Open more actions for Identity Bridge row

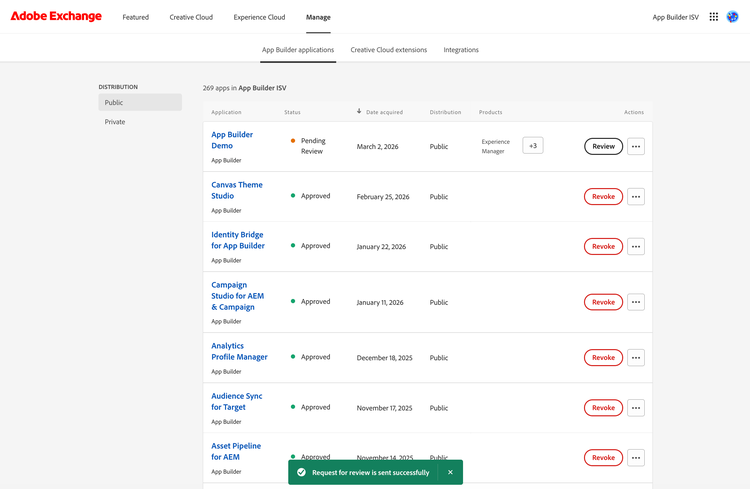[636, 246]
